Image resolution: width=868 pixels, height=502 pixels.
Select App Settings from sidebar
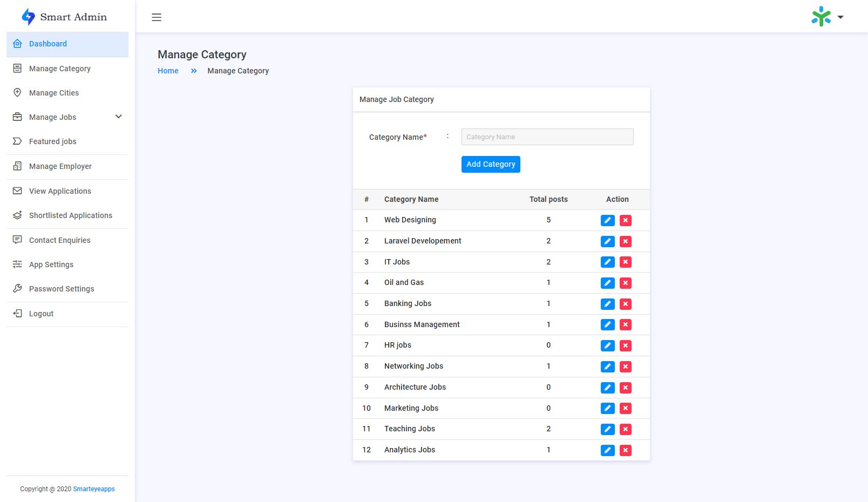coord(51,264)
